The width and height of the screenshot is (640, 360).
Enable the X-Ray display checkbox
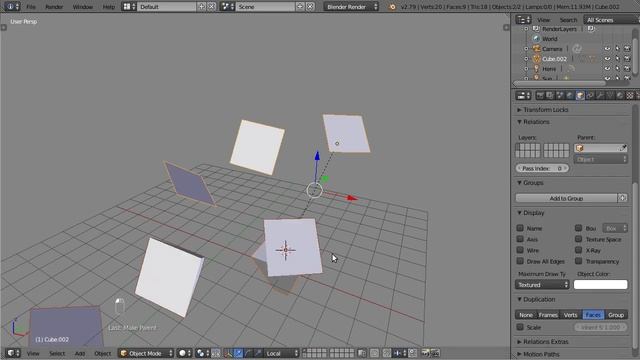tap(578, 250)
